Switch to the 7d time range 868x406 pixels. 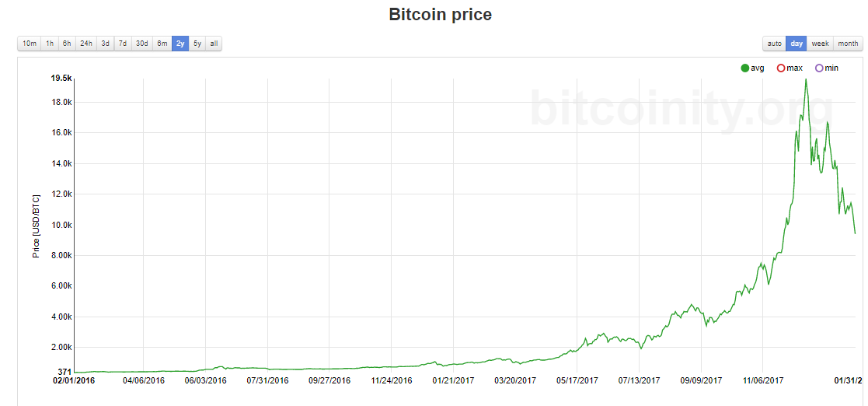click(123, 44)
